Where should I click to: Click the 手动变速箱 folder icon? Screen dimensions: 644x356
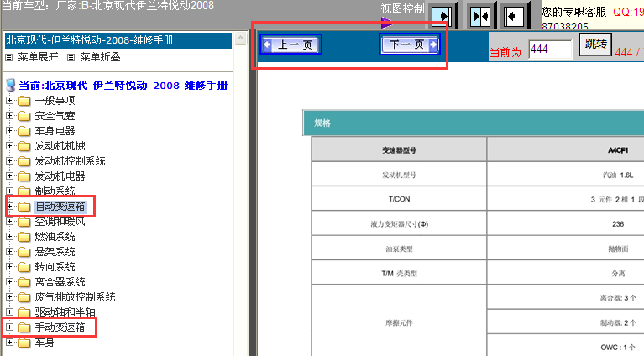tap(24, 327)
